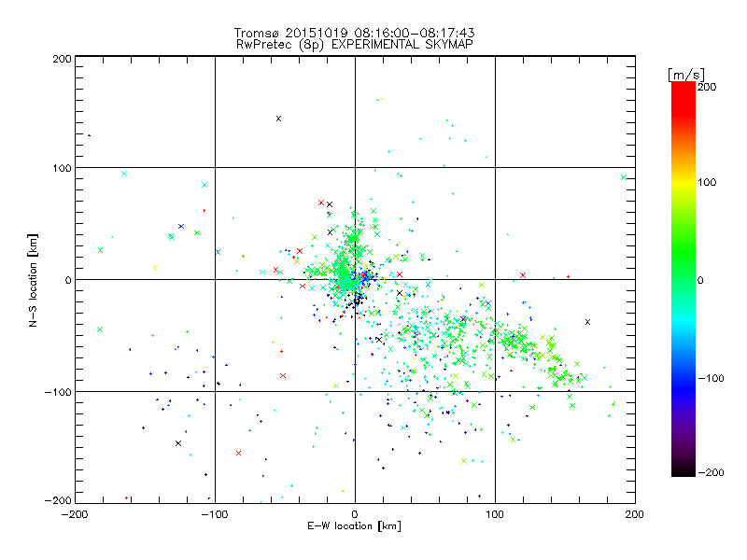Click the color bar's '-200' bottom label
The image size is (747, 560).
pyautogui.click(x=711, y=472)
